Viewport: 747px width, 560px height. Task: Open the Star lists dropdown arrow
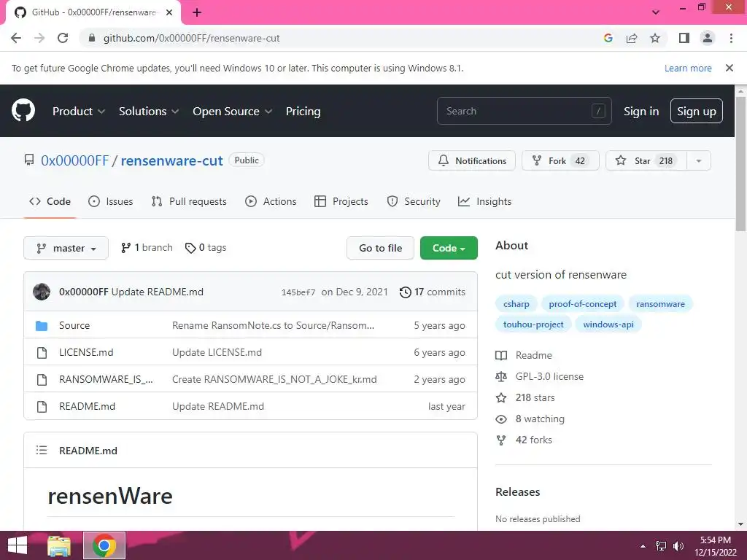[699, 161]
